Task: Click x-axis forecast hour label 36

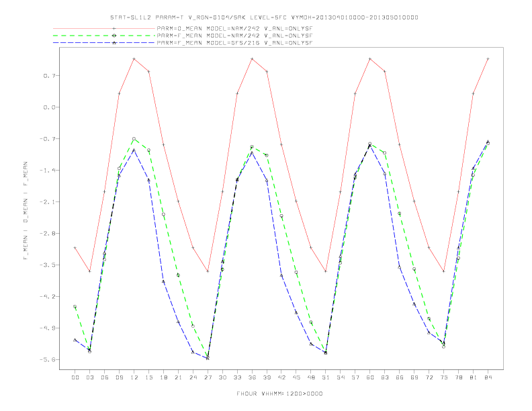Action: (252, 377)
